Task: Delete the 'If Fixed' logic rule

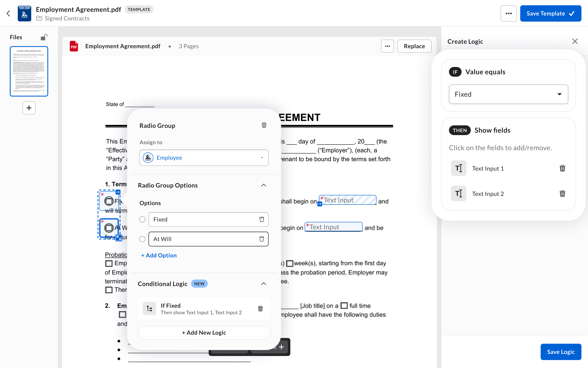Action: 260,308
